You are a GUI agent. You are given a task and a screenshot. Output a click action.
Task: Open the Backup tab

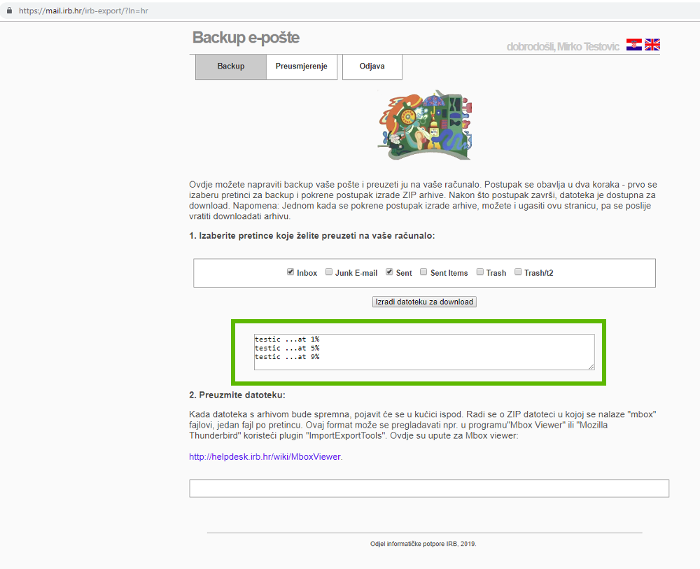tap(230, 66)
